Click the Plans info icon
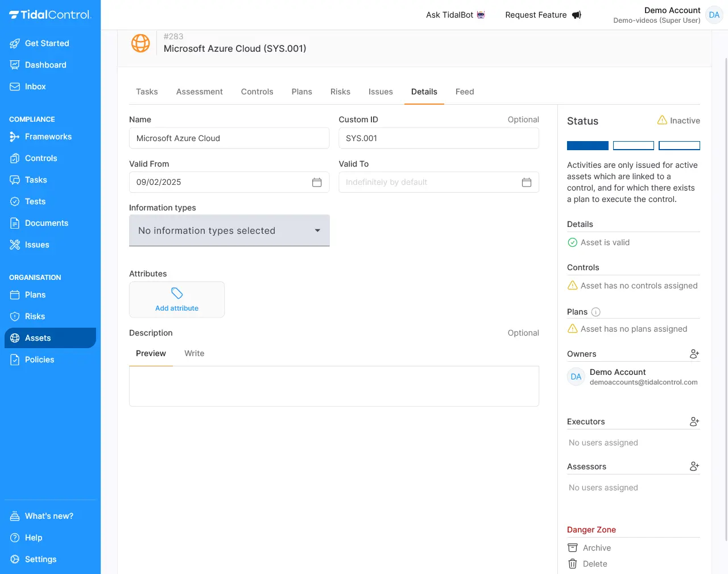 click(595, 312)
